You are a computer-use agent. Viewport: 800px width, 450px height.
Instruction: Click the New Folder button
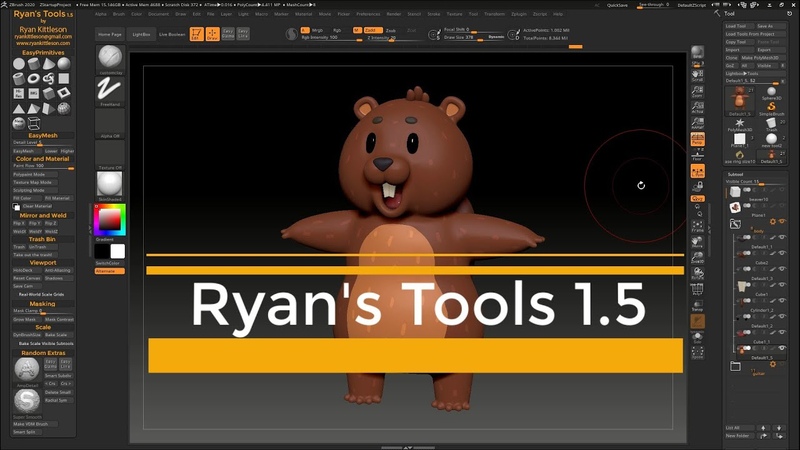point(738,436)
